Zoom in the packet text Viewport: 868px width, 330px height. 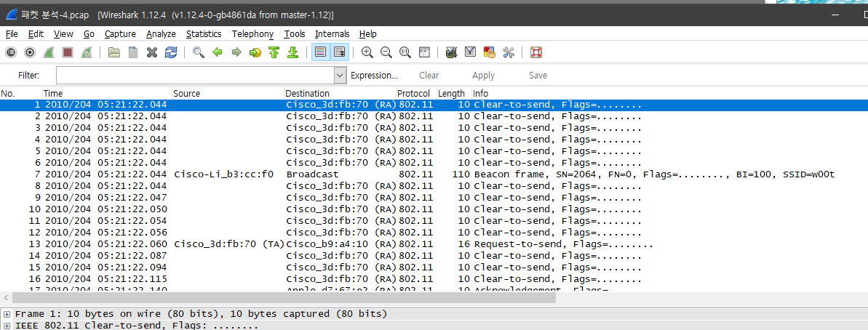tap(367, 52)
